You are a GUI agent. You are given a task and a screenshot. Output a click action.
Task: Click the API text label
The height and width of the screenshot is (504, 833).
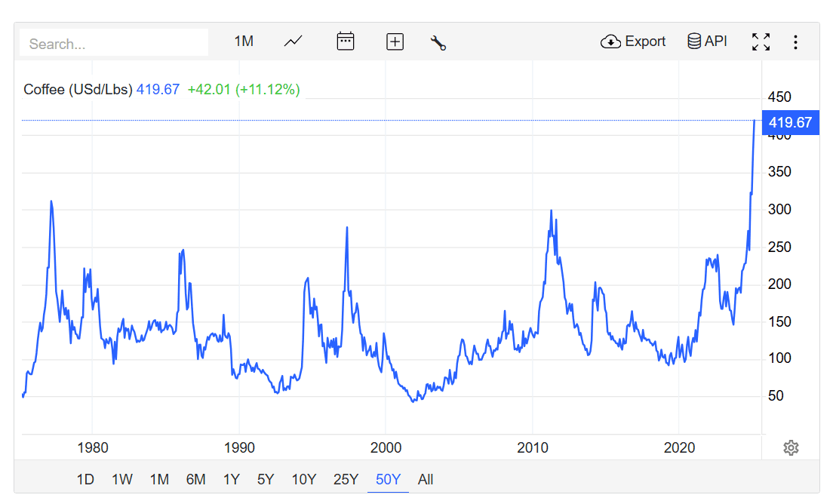715,41
